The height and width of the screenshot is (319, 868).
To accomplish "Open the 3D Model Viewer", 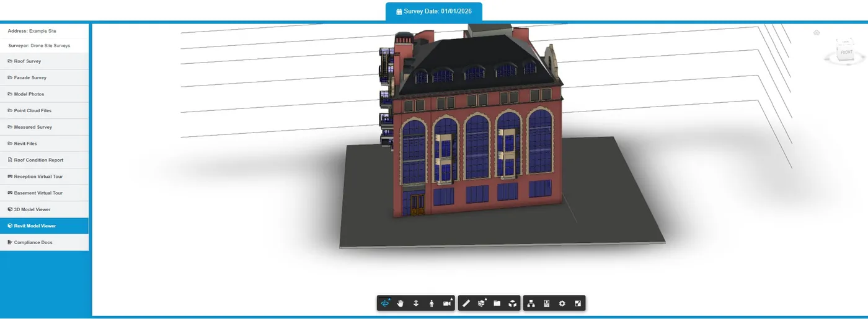I will (44, 209).
